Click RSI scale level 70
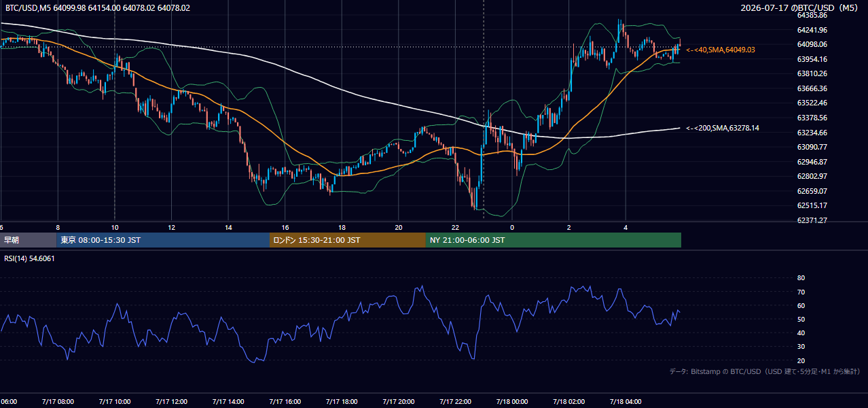This screenshot has width=868, height=408. point(801,292)
